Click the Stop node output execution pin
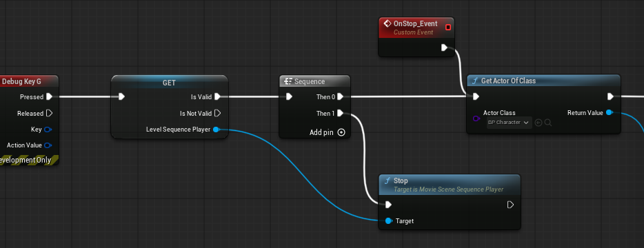 (510, 205)
